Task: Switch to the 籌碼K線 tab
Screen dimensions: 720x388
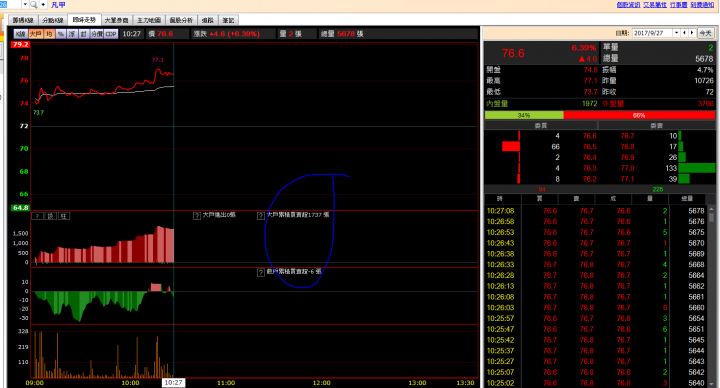Action: (x=23, y=20)
